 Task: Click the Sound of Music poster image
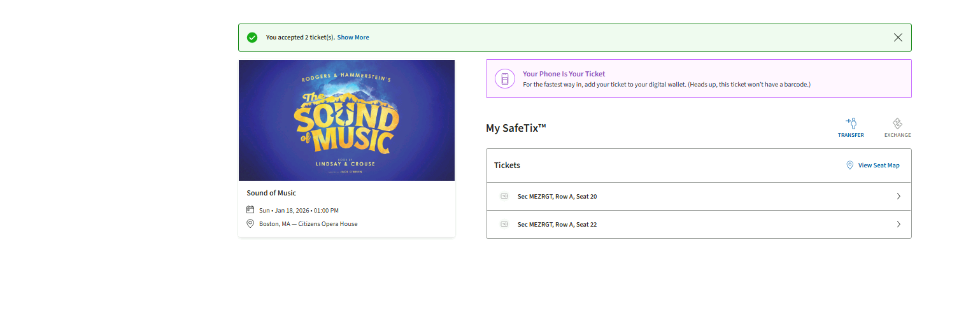[346, 120]
